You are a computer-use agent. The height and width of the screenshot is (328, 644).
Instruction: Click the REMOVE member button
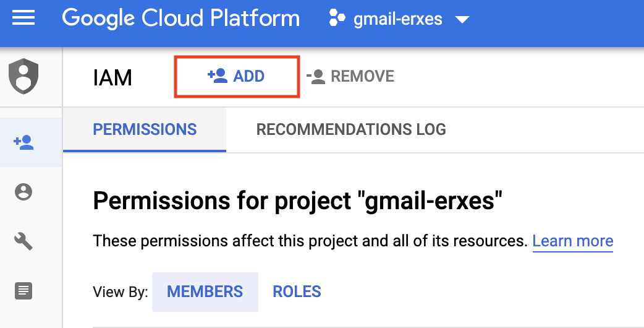click(x=350, y=77)
